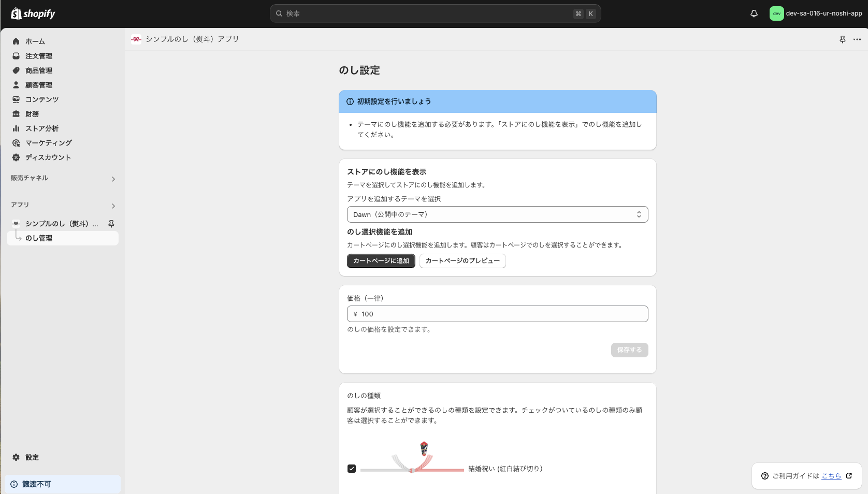Select 注文管理 from the left navigation

(38, 56)
